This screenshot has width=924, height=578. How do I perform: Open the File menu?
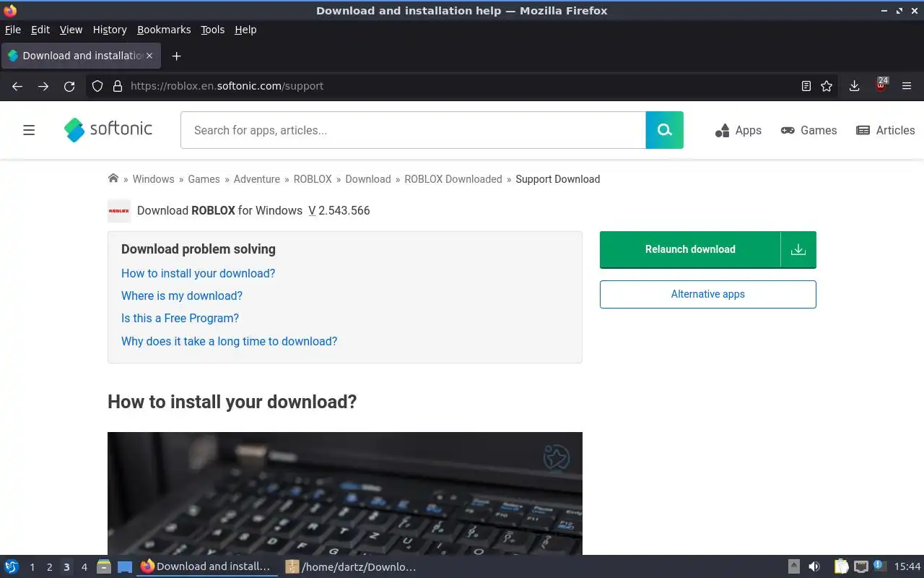pos(13,30)
